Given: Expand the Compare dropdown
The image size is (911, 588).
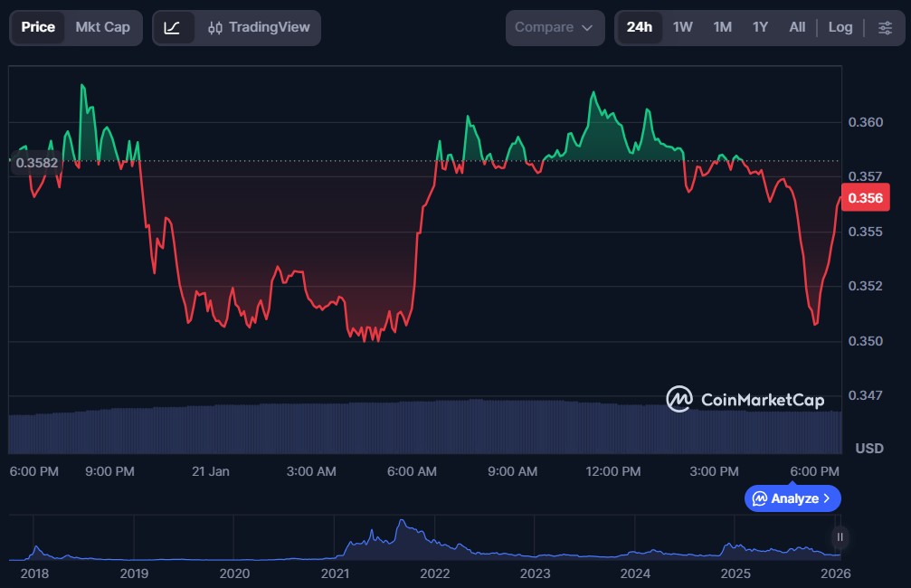Looking at the screenshot, I should (554, 27).
